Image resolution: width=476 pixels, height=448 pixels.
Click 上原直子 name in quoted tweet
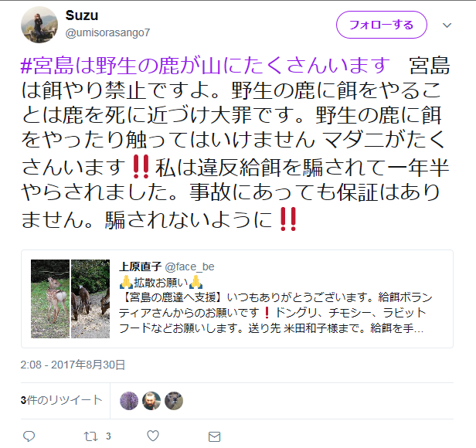(x=141, y=266)
